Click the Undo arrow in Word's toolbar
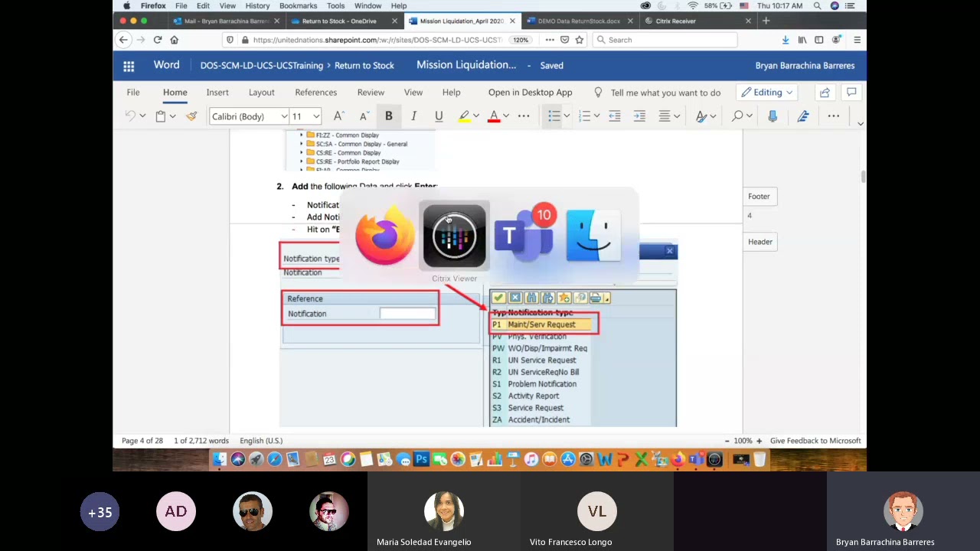Screen dimensions: 980x551 [130, 116]
